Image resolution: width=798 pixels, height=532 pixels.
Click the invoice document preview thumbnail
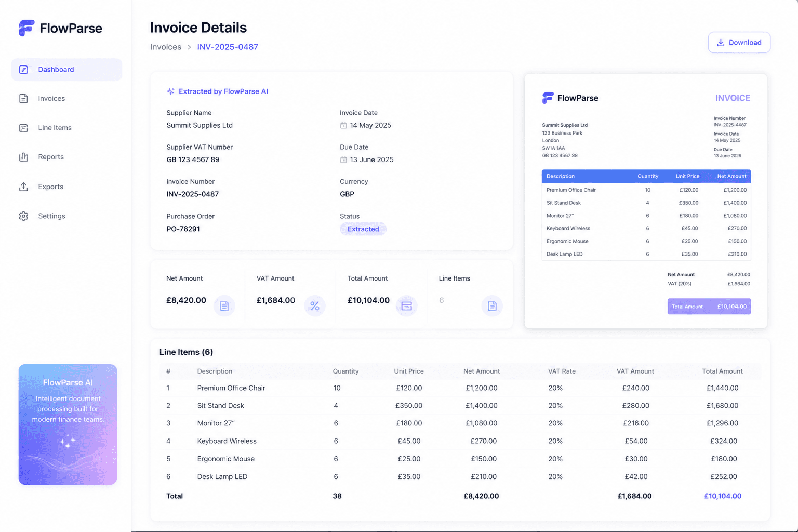(x=646, y=201)
